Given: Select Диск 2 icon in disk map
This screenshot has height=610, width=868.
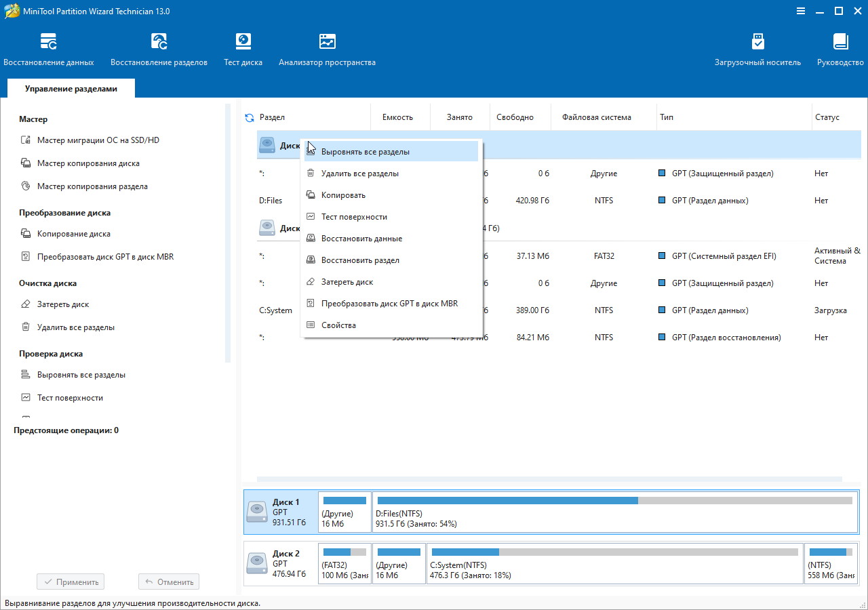Looking at the screenshot, I should pos(257,564).
